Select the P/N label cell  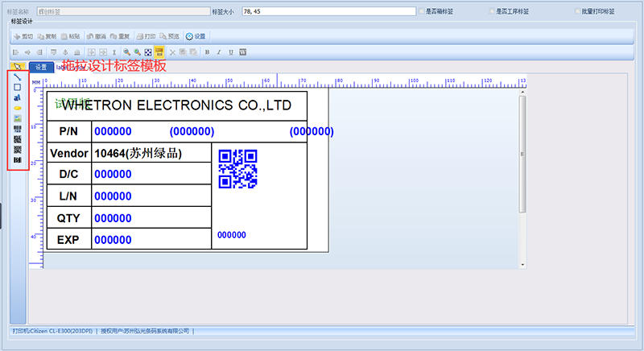coord(68,131)
